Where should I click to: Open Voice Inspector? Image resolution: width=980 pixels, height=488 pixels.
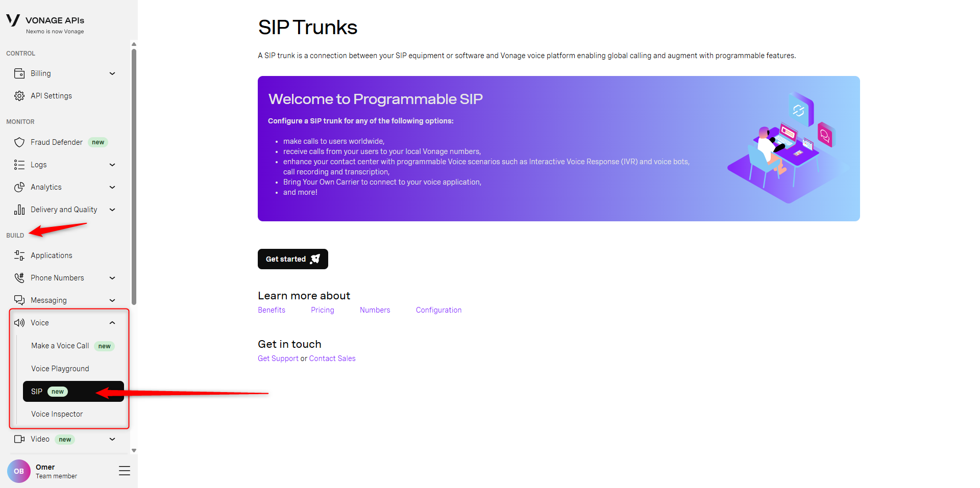(57, 414)
